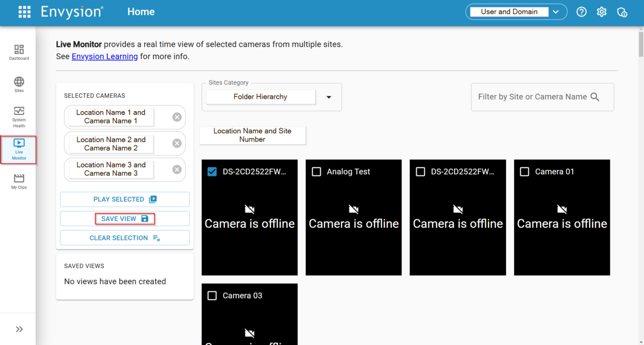Open the help icon in the top bar

click(581, 12)
